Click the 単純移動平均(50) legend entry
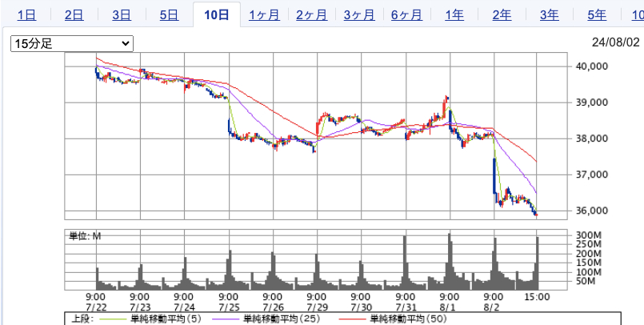The width and height of the screenshot is (644, 325). tap(409, 319)
